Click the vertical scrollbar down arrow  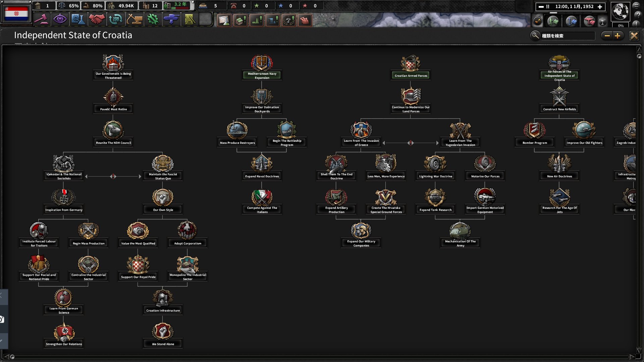[639, 351]
